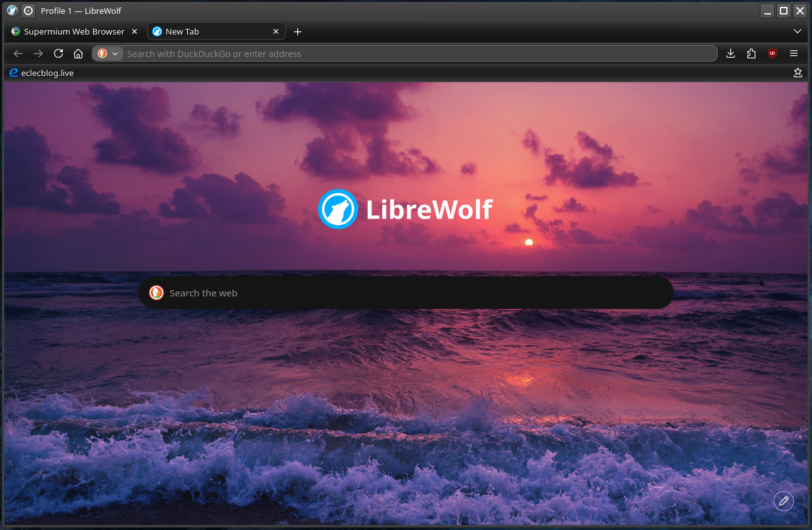
Task: Reload the current page
Action: point(58,53)
